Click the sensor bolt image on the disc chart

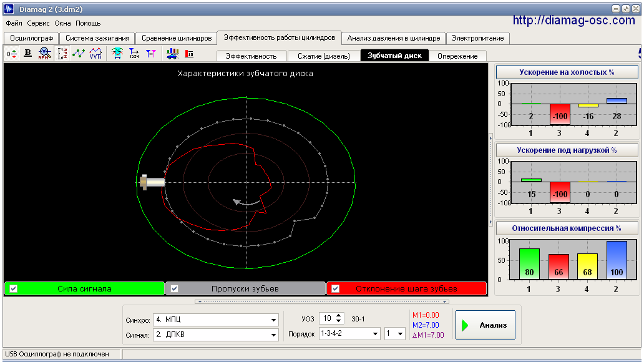click(x=152, y=182)
